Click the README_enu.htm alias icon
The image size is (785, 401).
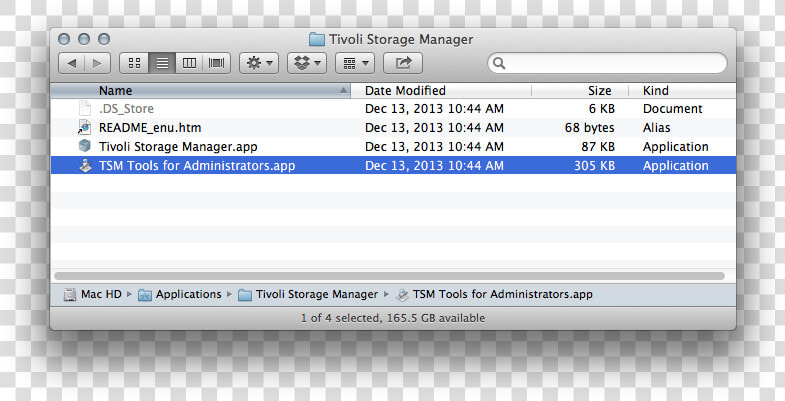click(x=85, y=128)
